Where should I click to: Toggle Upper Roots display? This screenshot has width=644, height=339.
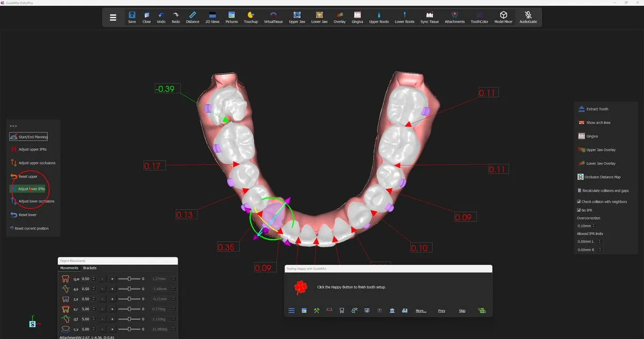click(379, 17)
